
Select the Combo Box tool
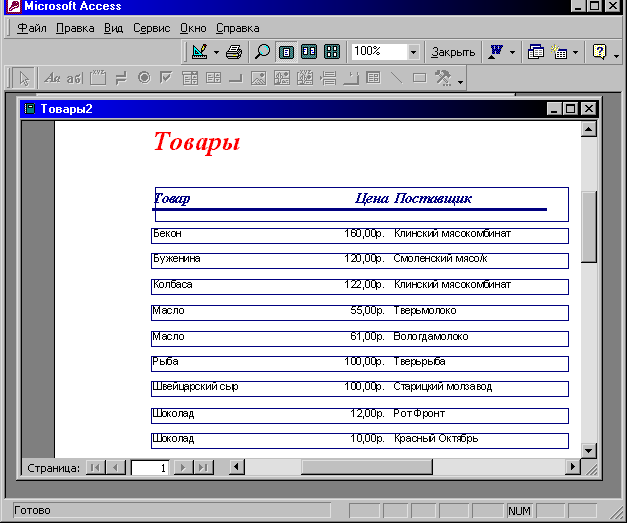point(190,78)
